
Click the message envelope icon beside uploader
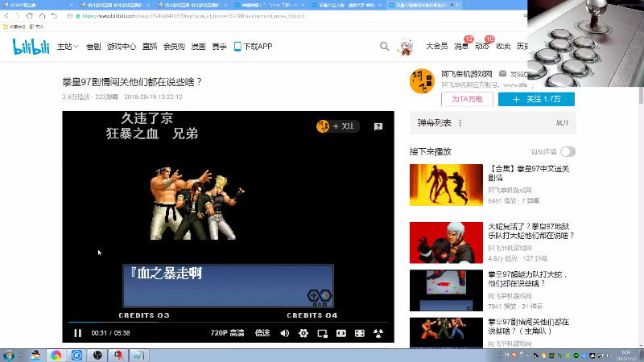coord(502,74)
